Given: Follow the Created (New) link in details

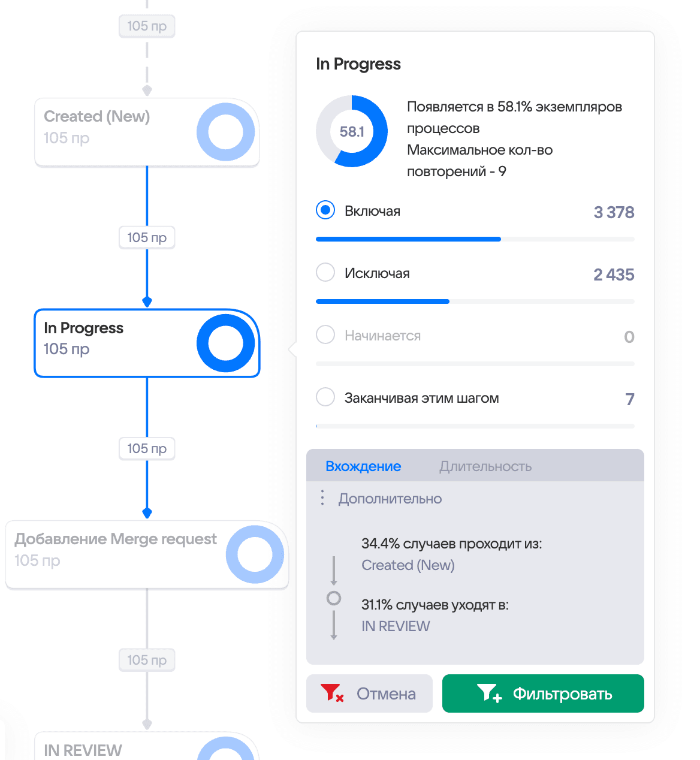Looking at the screenshot, I should coord(408,565).
